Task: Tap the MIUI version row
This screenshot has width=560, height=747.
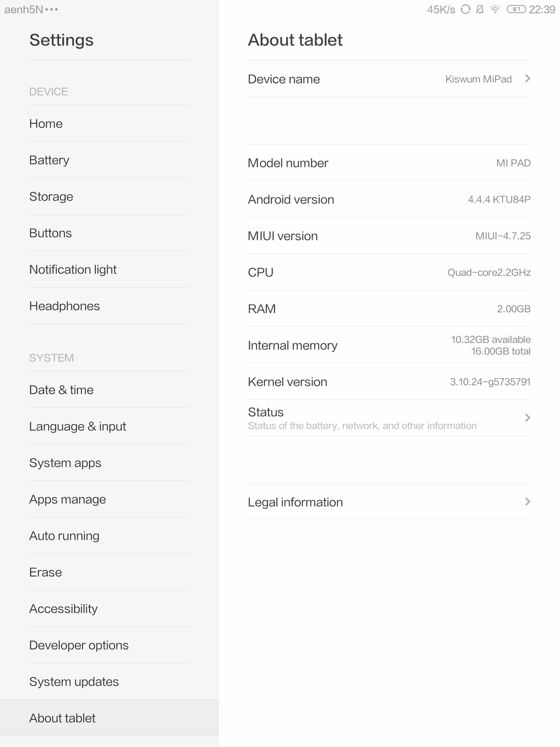Action: [x=389, y=236]
